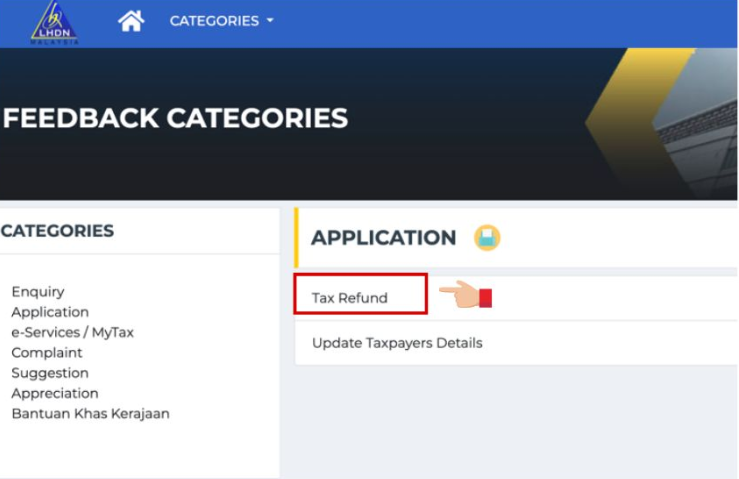
Task: Click the yellow accent bar beside Application
Action: click(296, 238)
